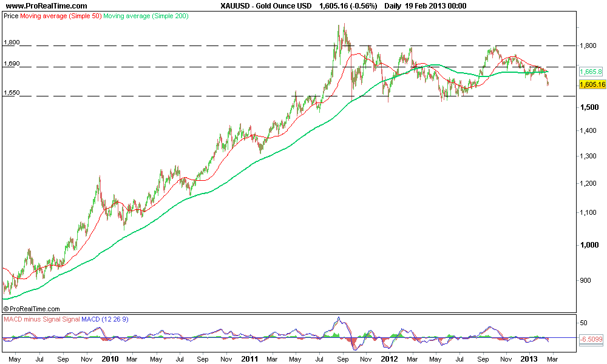Select the Price legend label
This screenshot has height=364, width=607.
(x=11, y=16)
